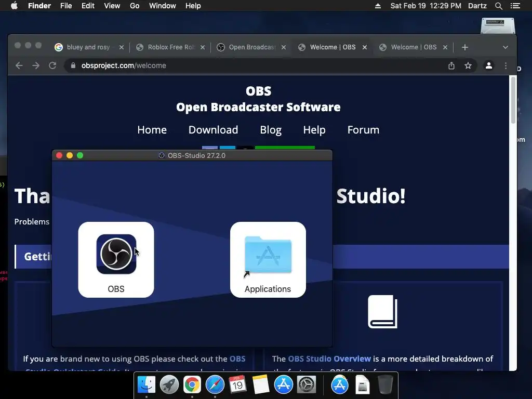
Task: Click the date and time in menu bar
Action: coord(425,6)
